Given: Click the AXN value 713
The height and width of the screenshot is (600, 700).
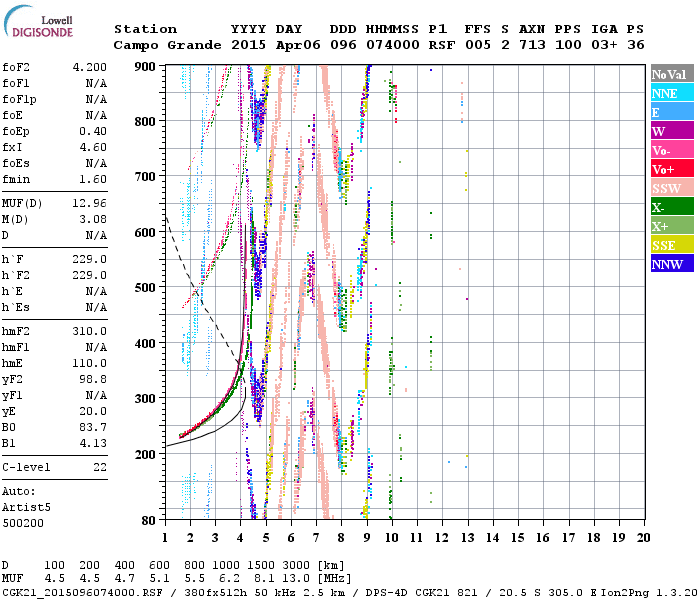Looking at the screenshot, I should coord(532,45).
